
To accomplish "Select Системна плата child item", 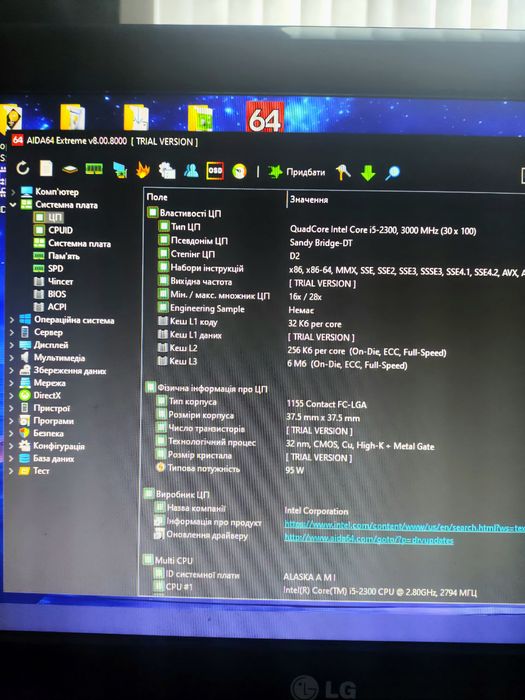I will pyautogui.click(x=72, y=243).
